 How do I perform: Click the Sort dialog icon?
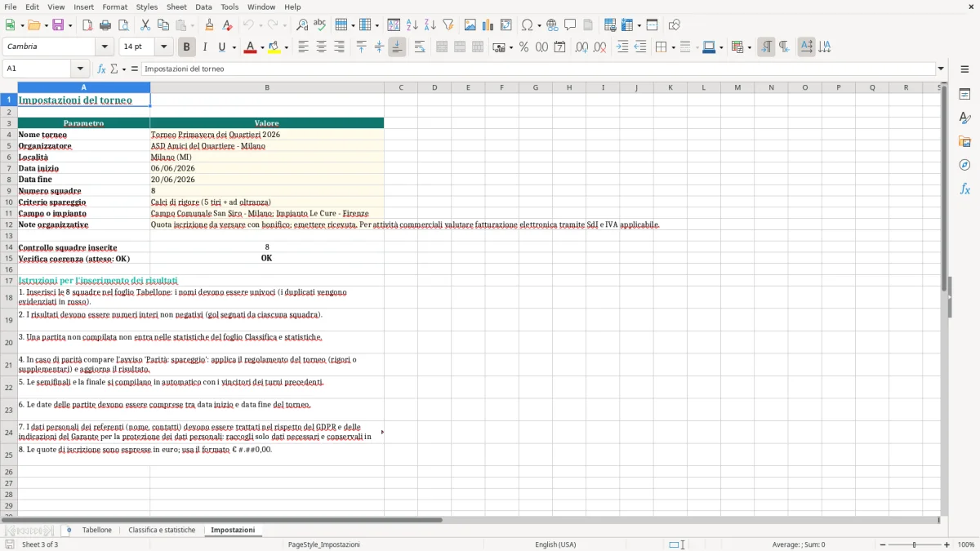[x=394, y=25]
